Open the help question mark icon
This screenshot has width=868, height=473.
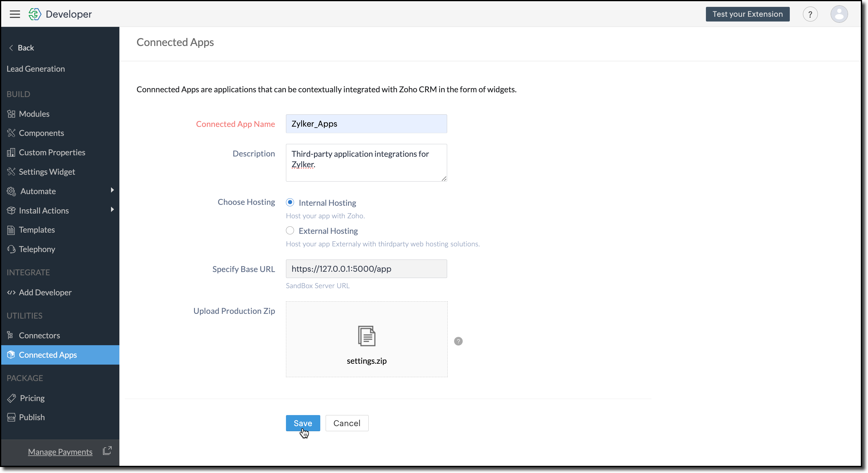click(x=810, y=14)
